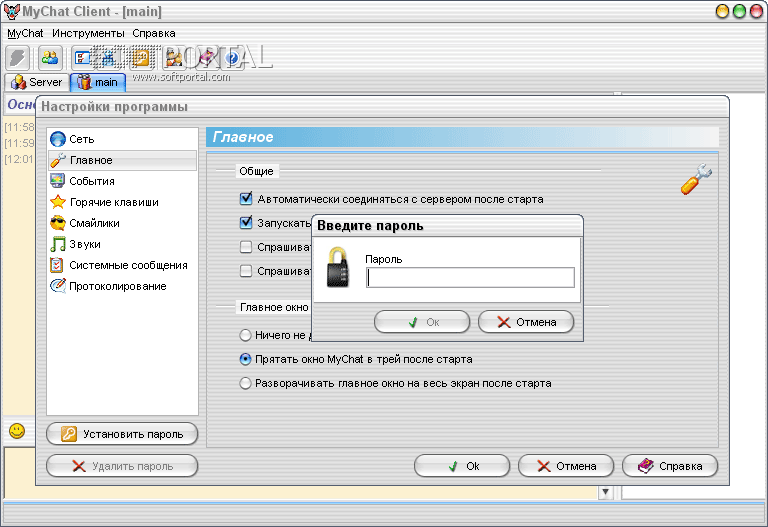Click the network computers toolbar icon

pyautogui.click(x=109, y=58)
